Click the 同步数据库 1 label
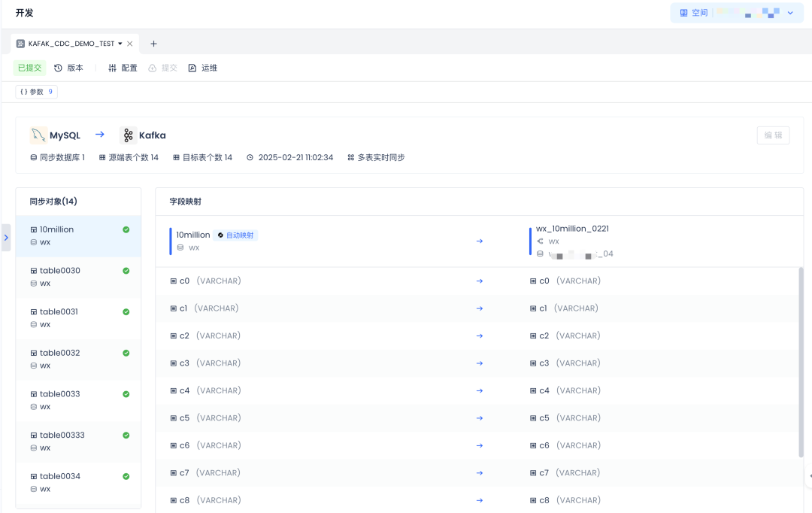The width and height of the screenshot is (812, 513). (57, 157)
